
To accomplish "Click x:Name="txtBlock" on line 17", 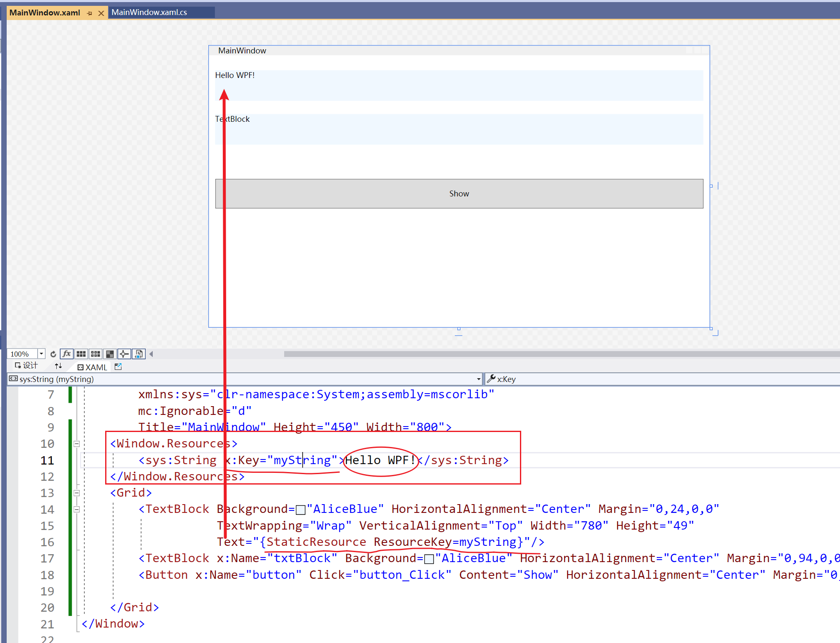I will 277,558.
